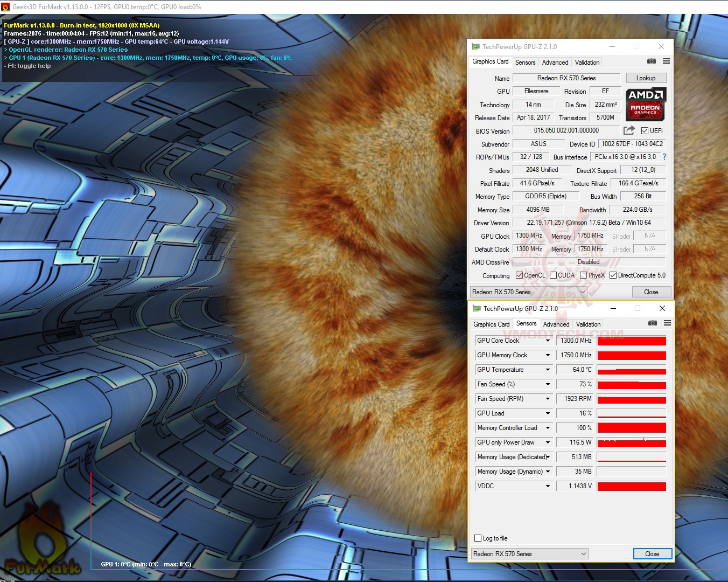Click the Release Date value Apr 18, 2017
This screenshot has width=728, height=582.
click(533, 117)
